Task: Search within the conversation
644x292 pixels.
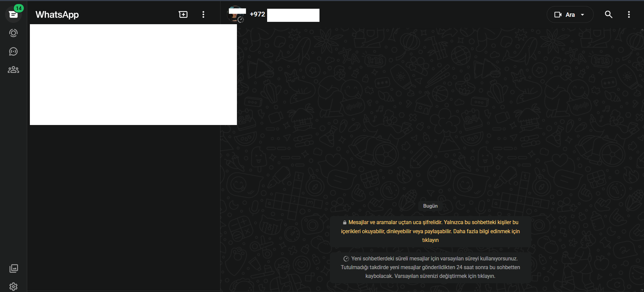Action: click(609, 14)
